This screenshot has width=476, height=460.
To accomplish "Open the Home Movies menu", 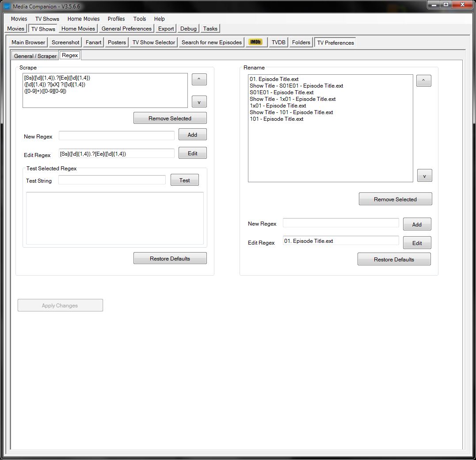I will tap(84, 19).
